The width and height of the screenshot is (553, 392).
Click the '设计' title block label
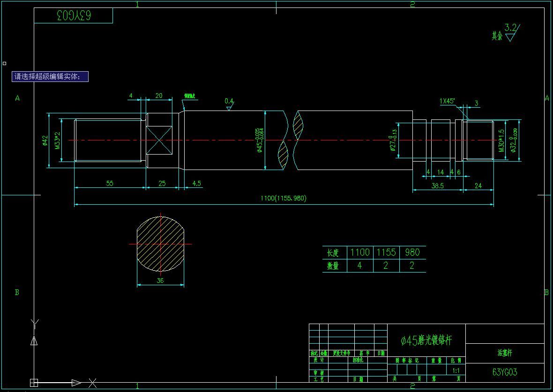point(319,360)
